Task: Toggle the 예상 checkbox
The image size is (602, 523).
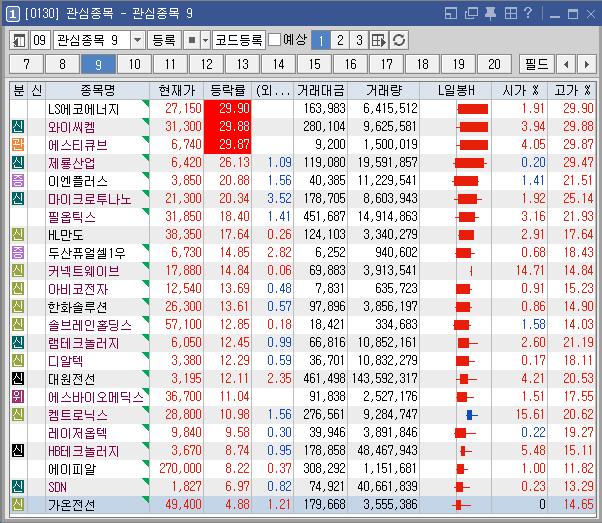Action: pyautogui.click(x=275, y=39)
